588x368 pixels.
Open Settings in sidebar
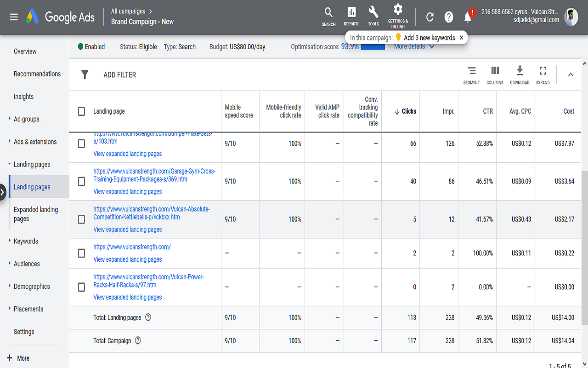(24, 331)
